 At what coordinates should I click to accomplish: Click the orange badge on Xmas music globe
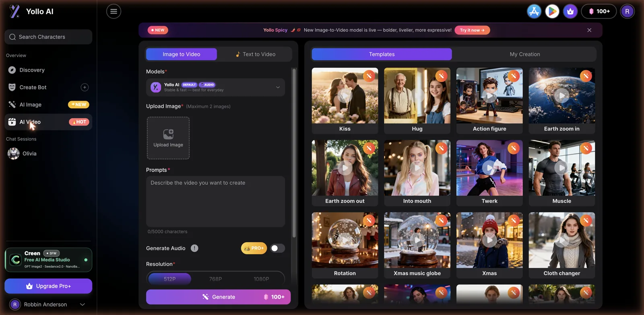(442, 220)
